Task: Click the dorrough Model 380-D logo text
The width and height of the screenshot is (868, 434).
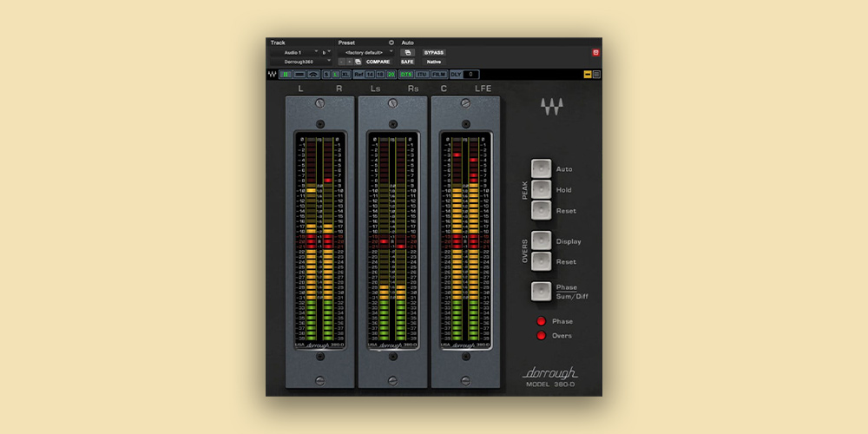Action: pos(549,377)
